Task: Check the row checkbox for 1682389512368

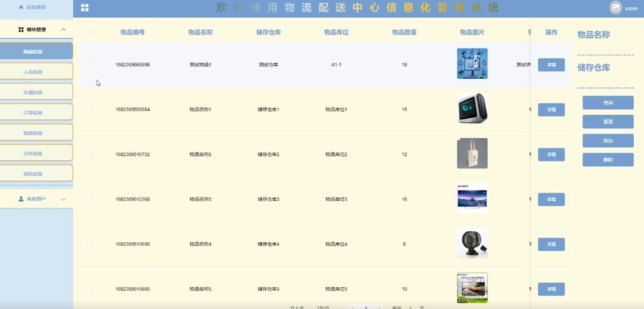Action: [89, 199]
